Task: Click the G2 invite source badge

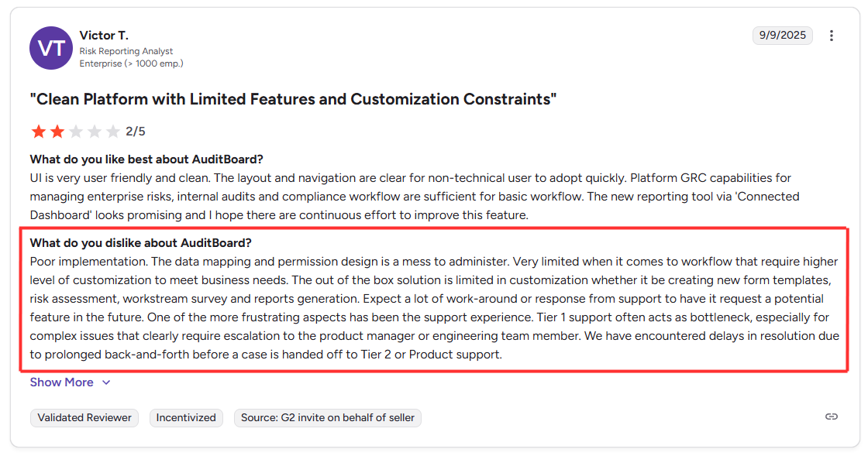Action: click(327, 417)
